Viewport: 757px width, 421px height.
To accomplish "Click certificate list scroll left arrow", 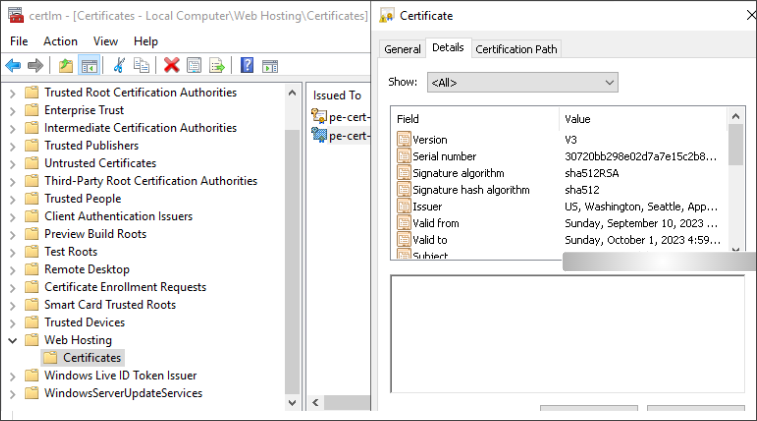I will [x=316, y=402].
